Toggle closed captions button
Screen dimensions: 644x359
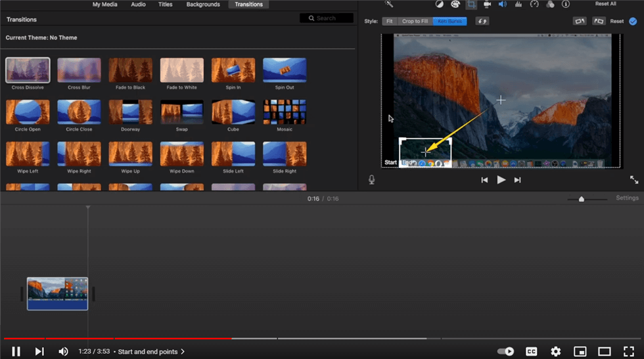pyautogui.click(x=532, y=352)
